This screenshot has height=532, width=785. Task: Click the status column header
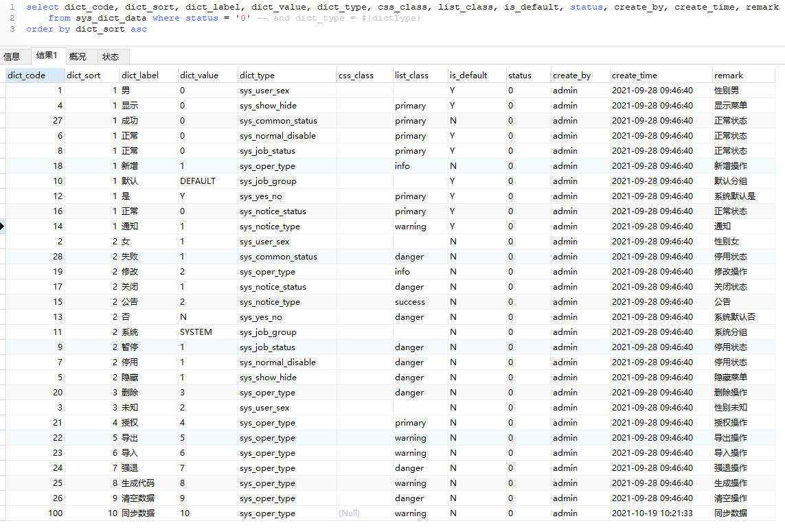pos(528,75)
